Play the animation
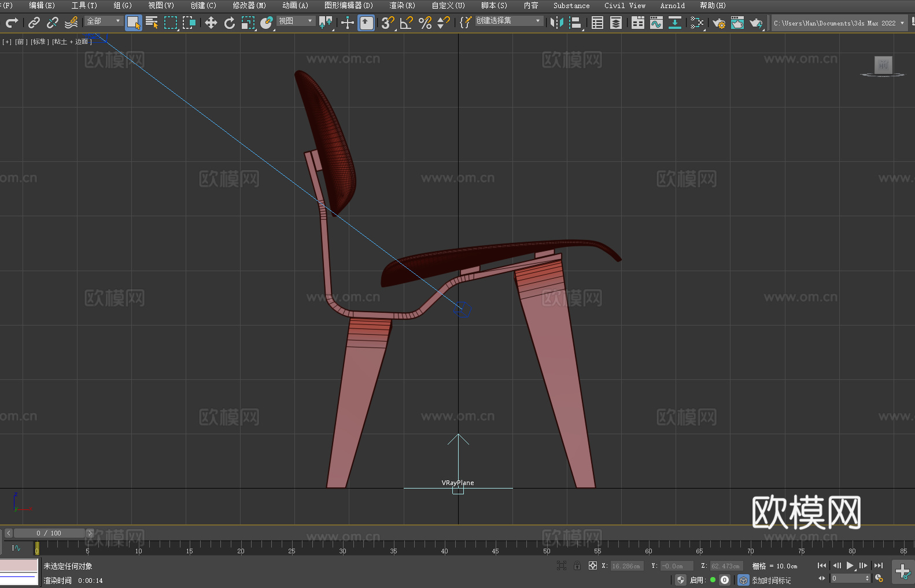 tap(850, 565)
